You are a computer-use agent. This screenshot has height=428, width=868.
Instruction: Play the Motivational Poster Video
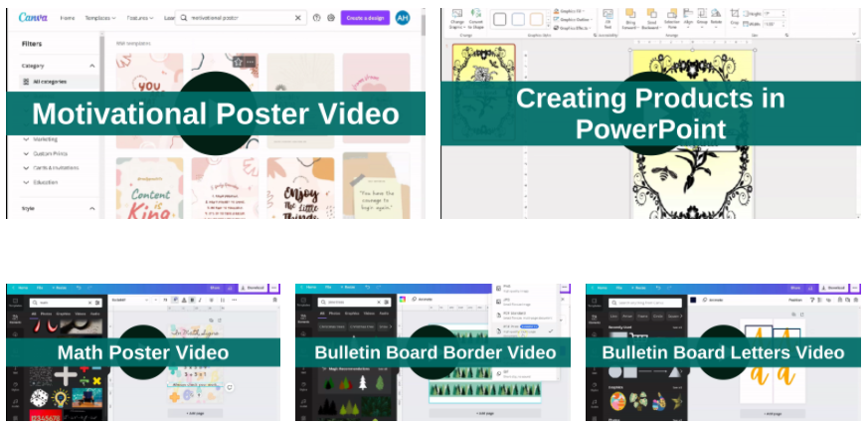[x=216, y=113]
